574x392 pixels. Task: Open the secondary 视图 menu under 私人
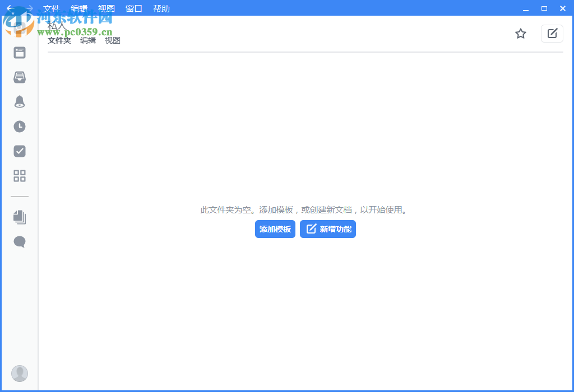coord(112,40)
